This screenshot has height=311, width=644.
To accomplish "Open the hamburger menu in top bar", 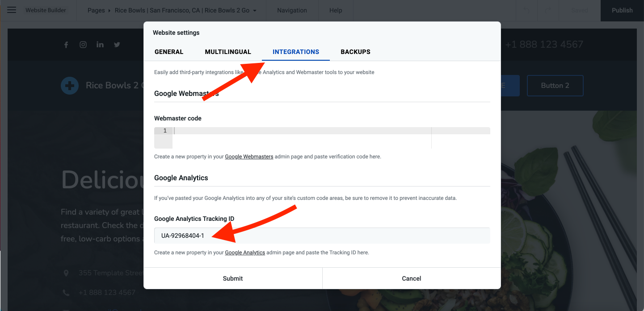I will (12, 10).
